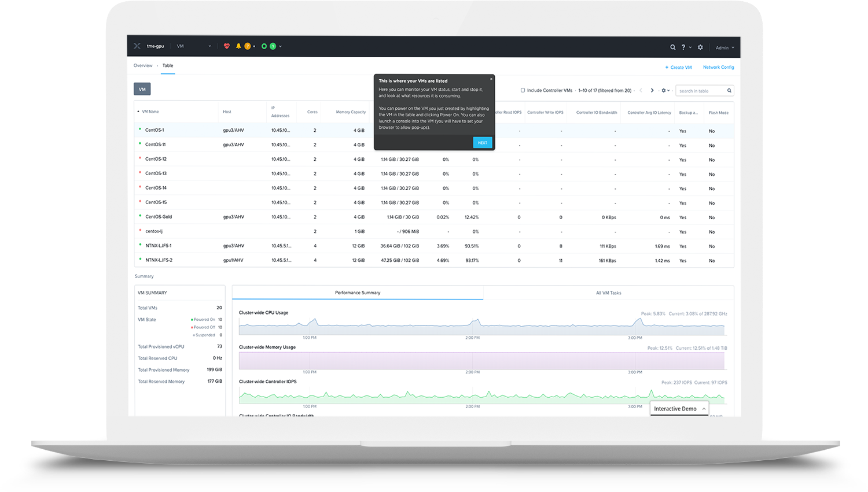The width and height of the screenshot is (868, 492).
Task: Open the All VM Tasks tab
Action: pos(608,293)
